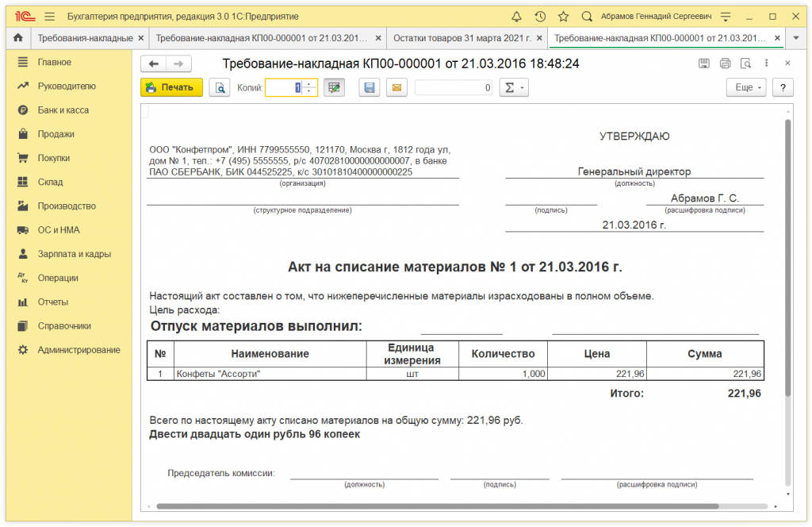Expand the sum Σ dropdown

click(513, 88)
